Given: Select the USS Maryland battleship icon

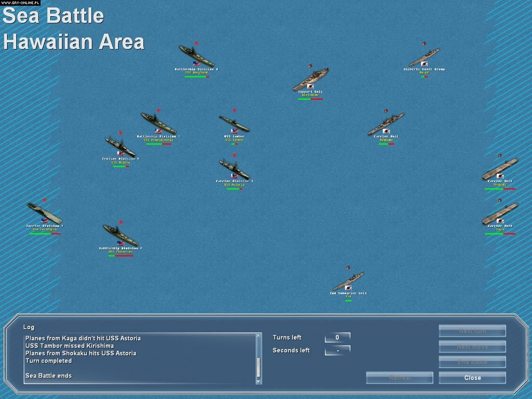Looking at the screenshot, I should tap(195, 55).
